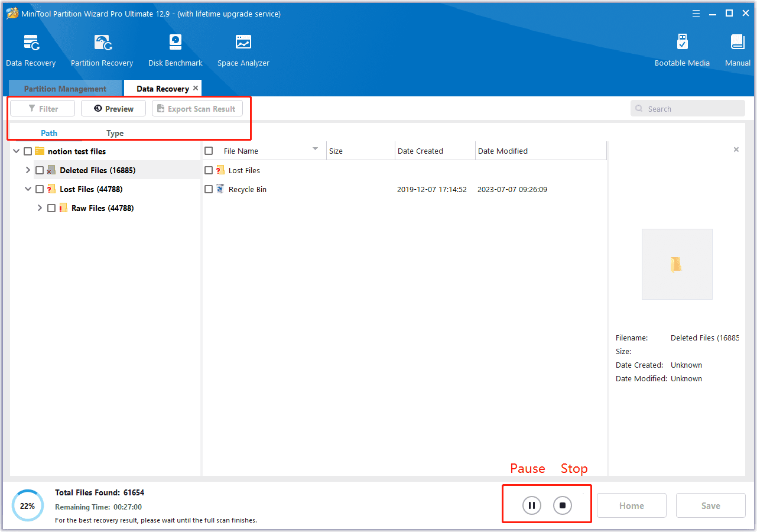Viewport: 757px width, 532px height.
Task: Pause the ongoing scan
Action: click(x=531, y=505)
